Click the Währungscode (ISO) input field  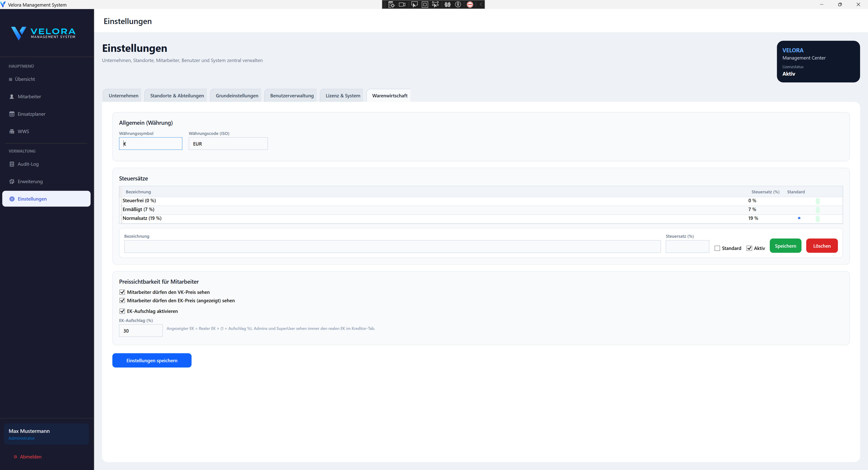[x=228, y=144]
